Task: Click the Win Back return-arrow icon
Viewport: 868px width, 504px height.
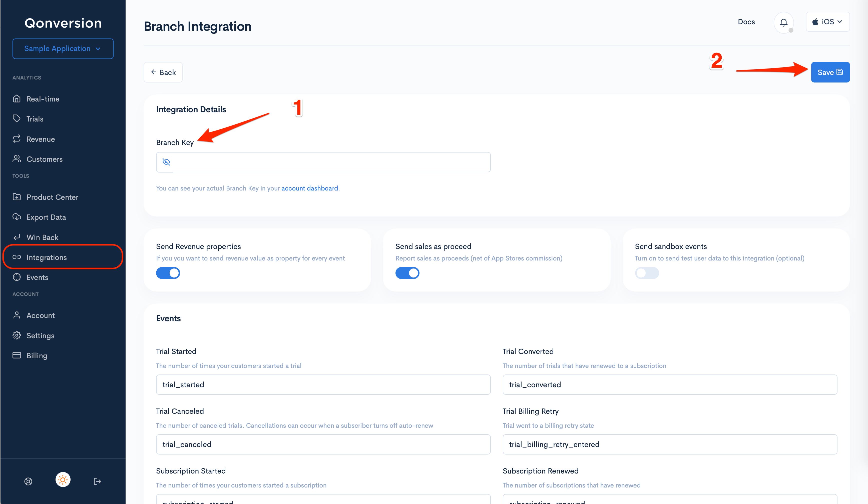Action: (x=17, y=237)
